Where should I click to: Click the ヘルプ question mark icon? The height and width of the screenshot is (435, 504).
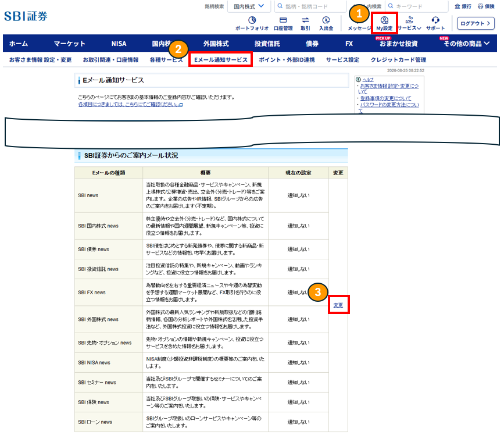(x=359, y=79)
